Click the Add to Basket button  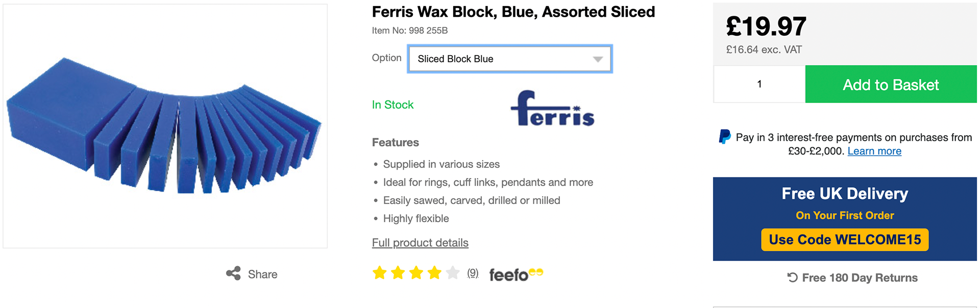point(891,84)
